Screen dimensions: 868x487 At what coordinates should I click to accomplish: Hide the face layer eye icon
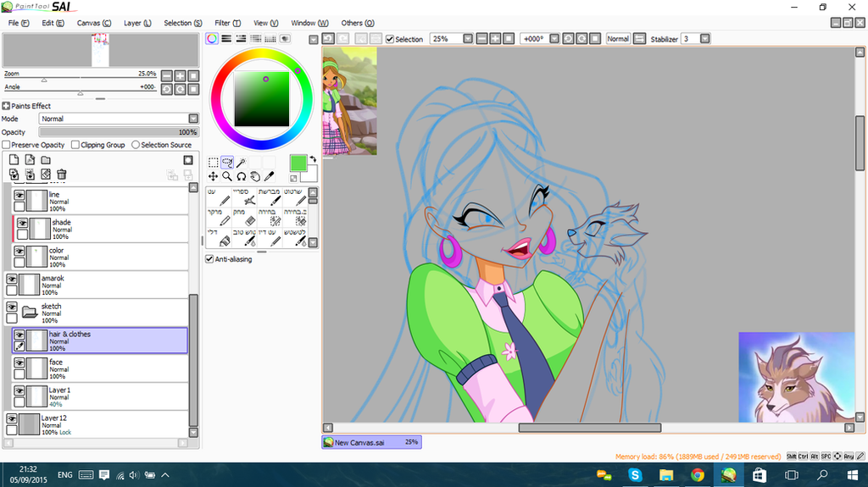(x=19, y=363)
